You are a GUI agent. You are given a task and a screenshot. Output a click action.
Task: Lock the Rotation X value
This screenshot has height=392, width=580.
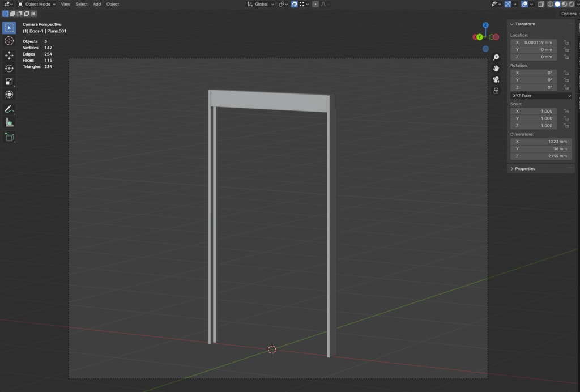pos(566,73)
